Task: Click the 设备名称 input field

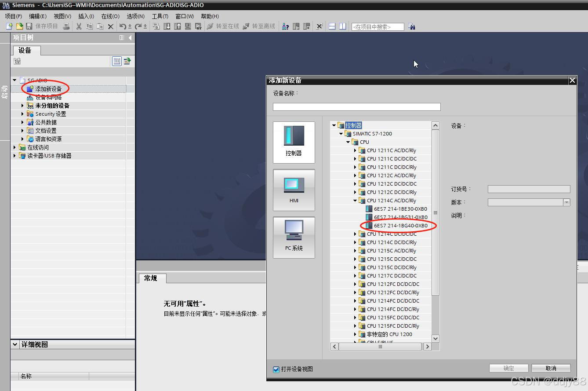Action: pos(356,107)
